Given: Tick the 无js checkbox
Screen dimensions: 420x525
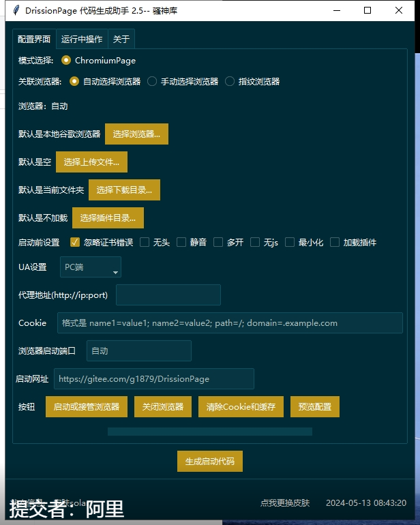Looking at the screenshot, I should 255,242.
